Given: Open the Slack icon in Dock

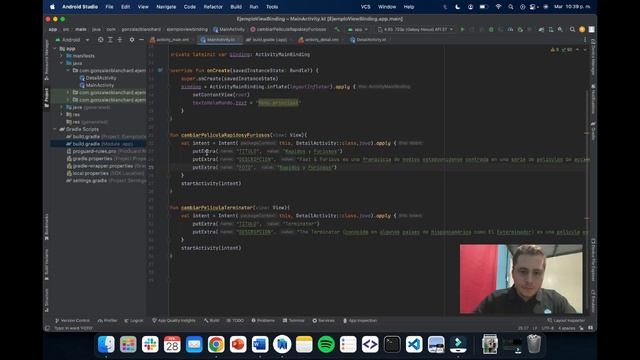Looking at the screenshot, I should (150, 344).
